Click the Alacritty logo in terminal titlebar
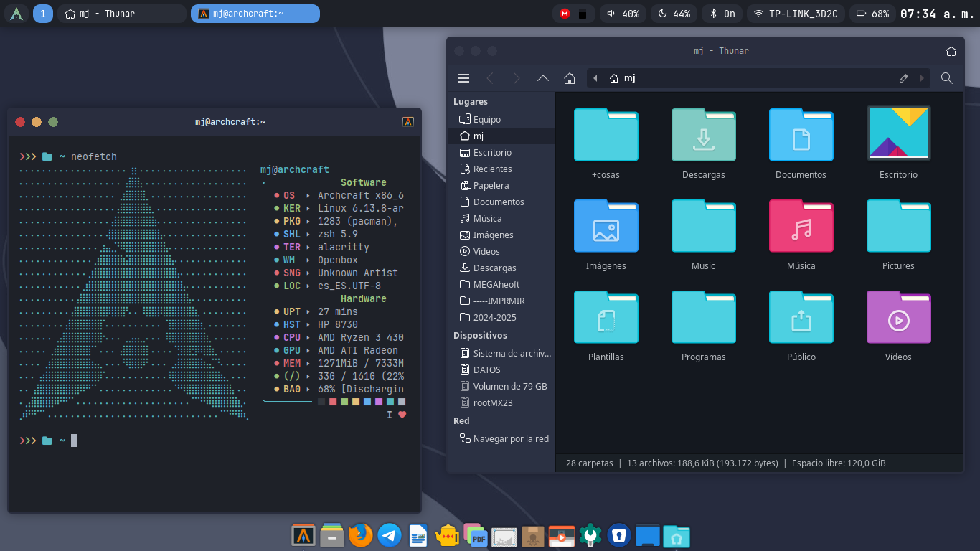 point(408,122)
